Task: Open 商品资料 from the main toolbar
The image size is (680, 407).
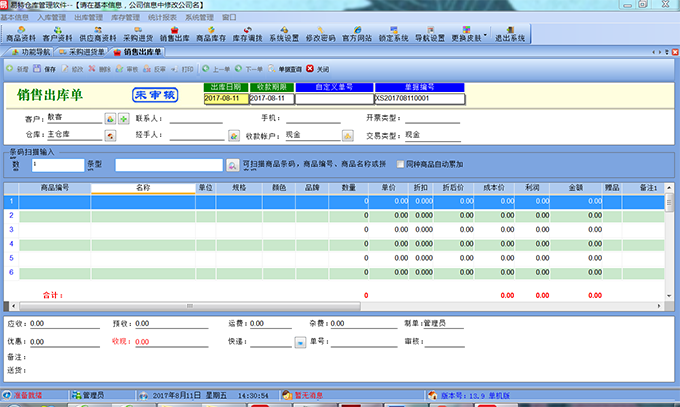Action: point(21,34)
